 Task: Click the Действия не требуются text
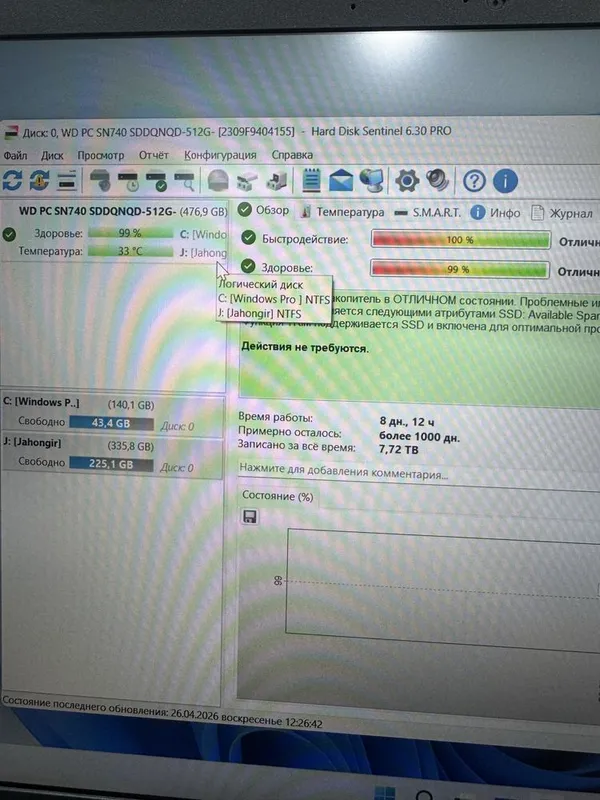tap(305, 348)
